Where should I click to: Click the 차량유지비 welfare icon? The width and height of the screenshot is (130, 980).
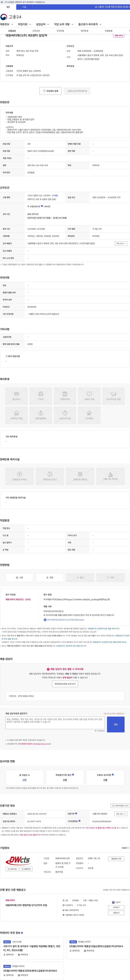click(x=65, y=396)
